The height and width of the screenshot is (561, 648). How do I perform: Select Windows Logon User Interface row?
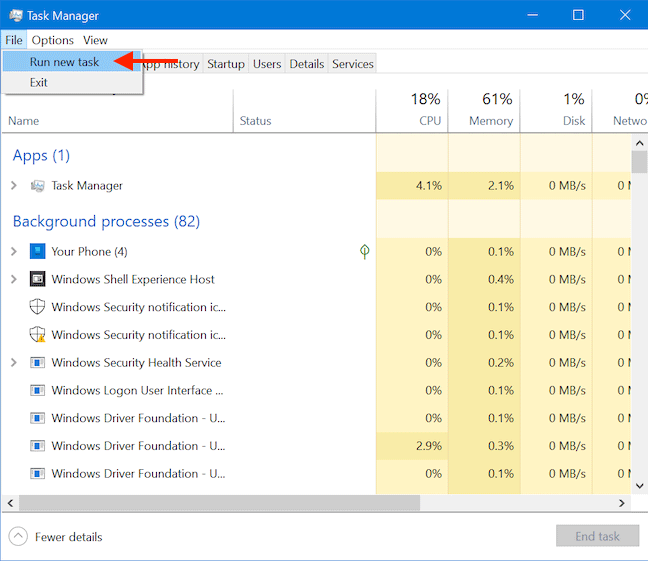(x=316, y=390)
